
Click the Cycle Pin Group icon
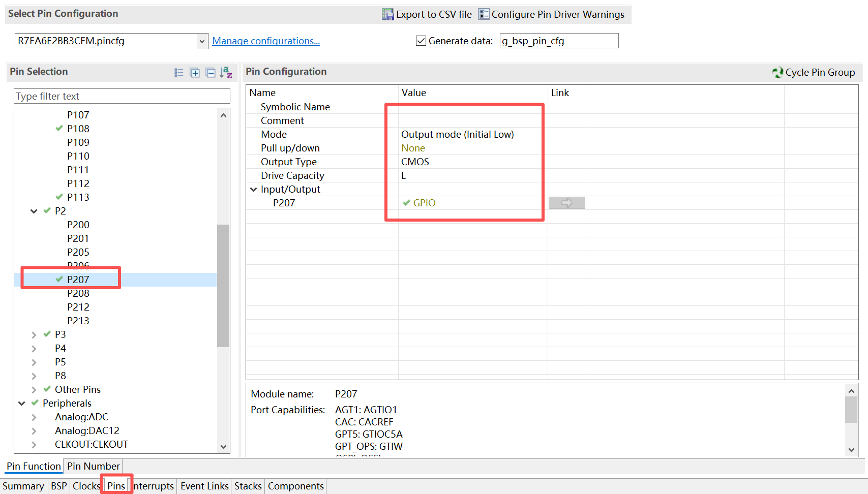click(x=777, y=72)
